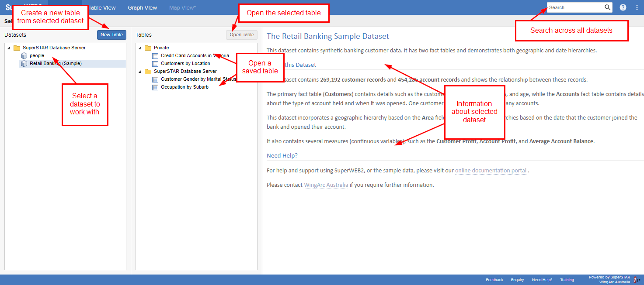Click the New Table button
The height and width of the screenshot is (285, 644).
pos(111,34)
